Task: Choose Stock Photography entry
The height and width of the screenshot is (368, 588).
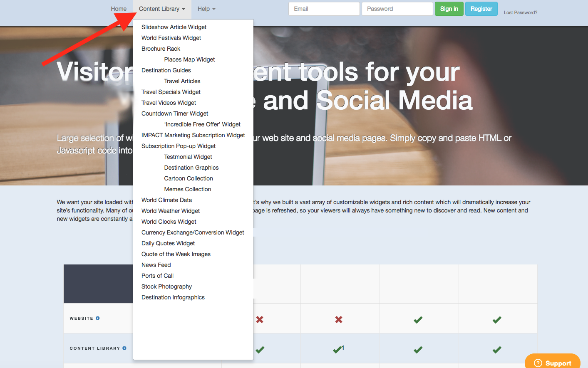Action: click(166, 286)
